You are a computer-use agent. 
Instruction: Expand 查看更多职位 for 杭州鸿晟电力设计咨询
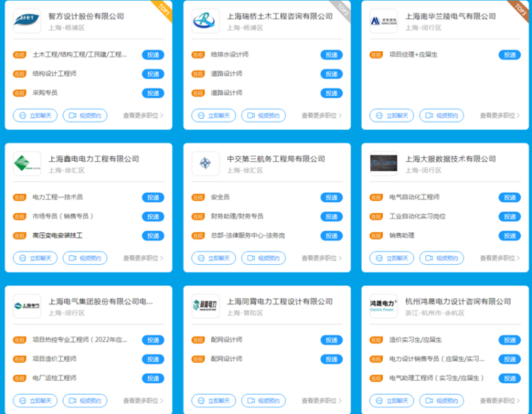(x=499, y=401)
